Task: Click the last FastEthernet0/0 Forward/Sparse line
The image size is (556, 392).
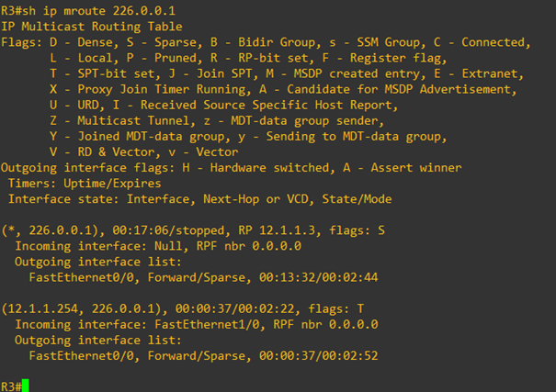Action: 203,355
